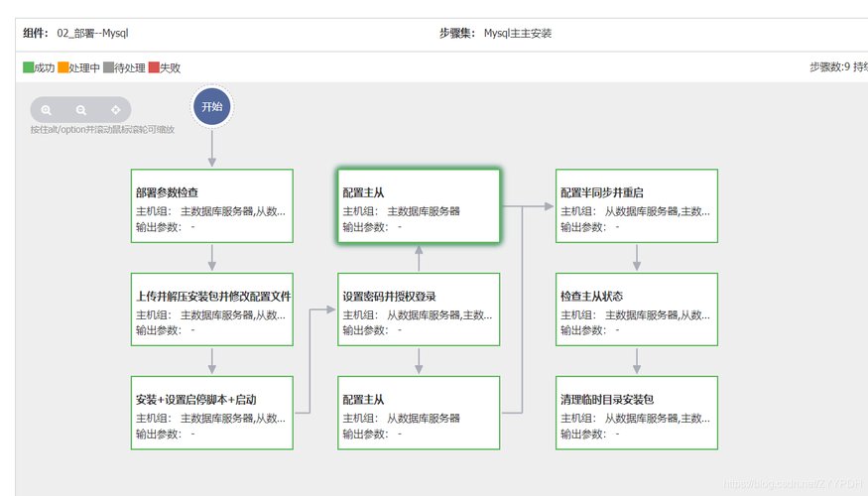This screenshot has width=868, height=496.
Task: Select the 上传并解压安装包并修改配置文件 step node
Action: pos(212,310)
